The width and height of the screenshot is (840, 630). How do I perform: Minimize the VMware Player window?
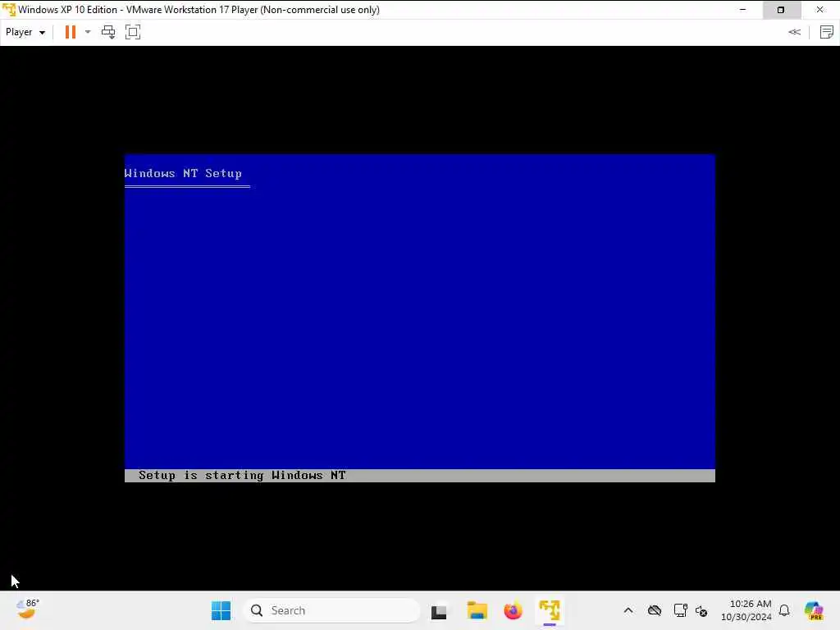pos(742,10)
